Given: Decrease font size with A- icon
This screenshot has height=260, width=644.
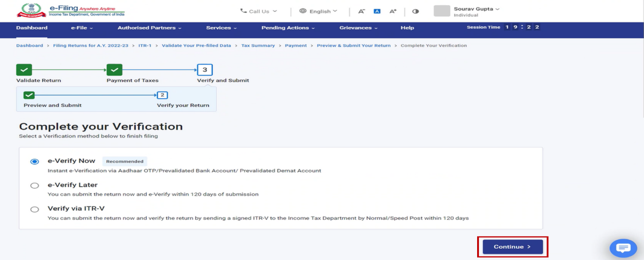Looking at the screenshot, I should coord(361,11).
